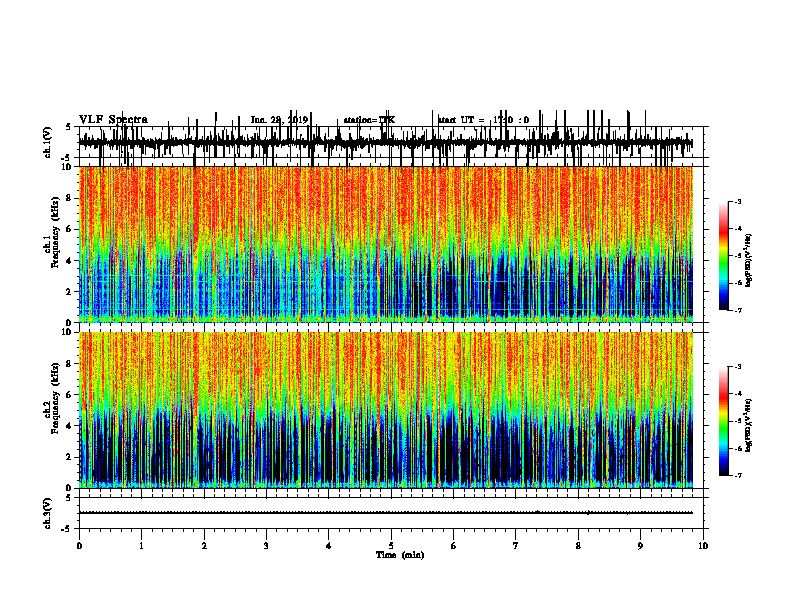
Task: Click the 7 tick on the time axis
Action: point(516,546)
